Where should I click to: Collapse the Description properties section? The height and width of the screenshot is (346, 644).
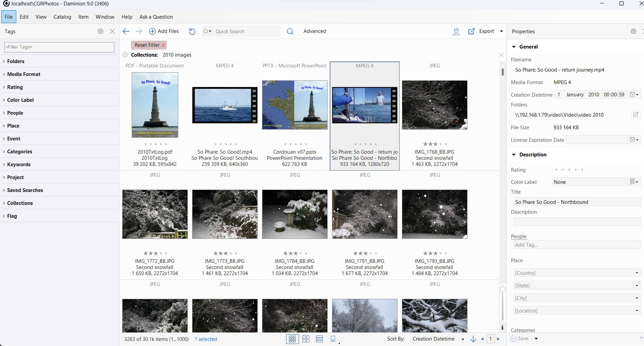(x=514, y=155)
